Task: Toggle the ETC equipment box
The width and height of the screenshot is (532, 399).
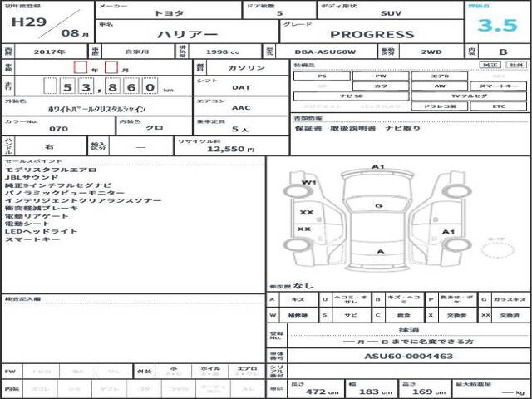Action: click(498, 106)
